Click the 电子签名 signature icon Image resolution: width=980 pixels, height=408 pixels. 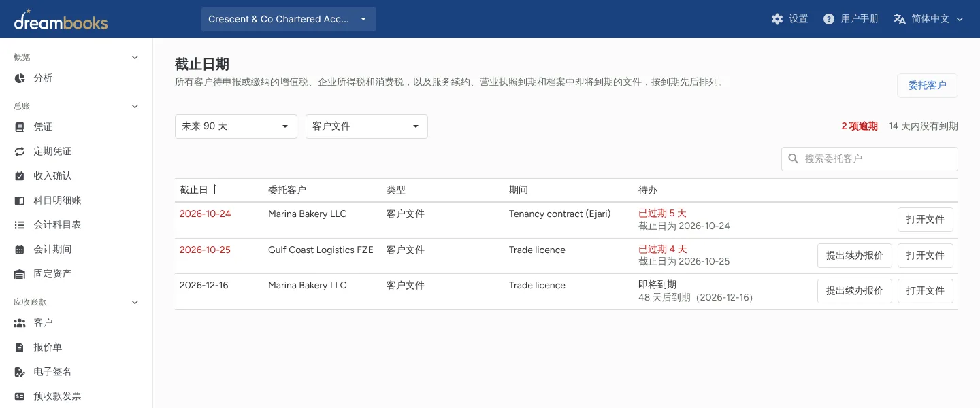point(20,372)
